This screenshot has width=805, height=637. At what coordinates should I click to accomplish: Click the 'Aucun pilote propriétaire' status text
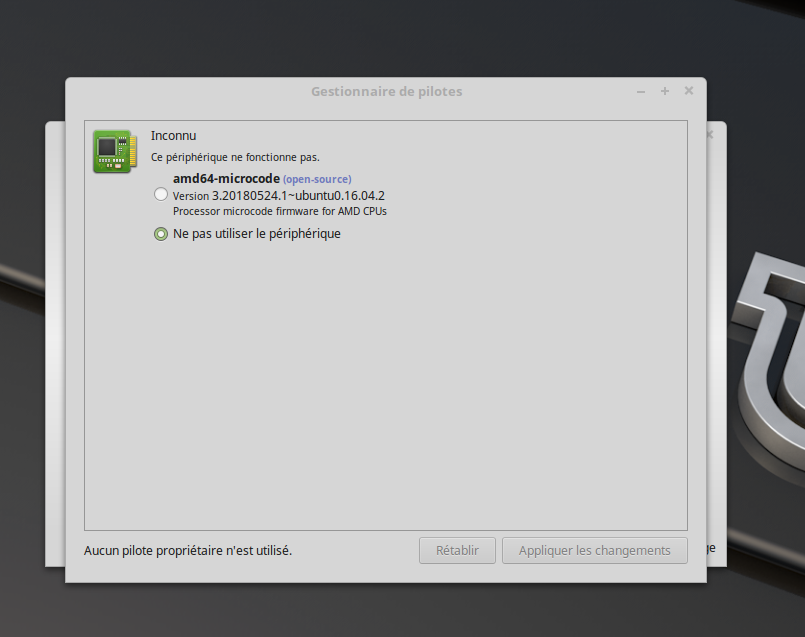(188, 550)
